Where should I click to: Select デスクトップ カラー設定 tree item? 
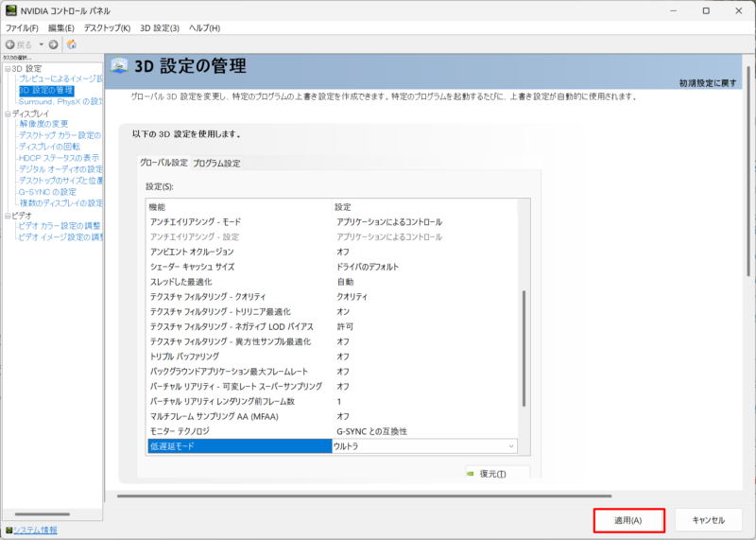[x=60, y=135]
